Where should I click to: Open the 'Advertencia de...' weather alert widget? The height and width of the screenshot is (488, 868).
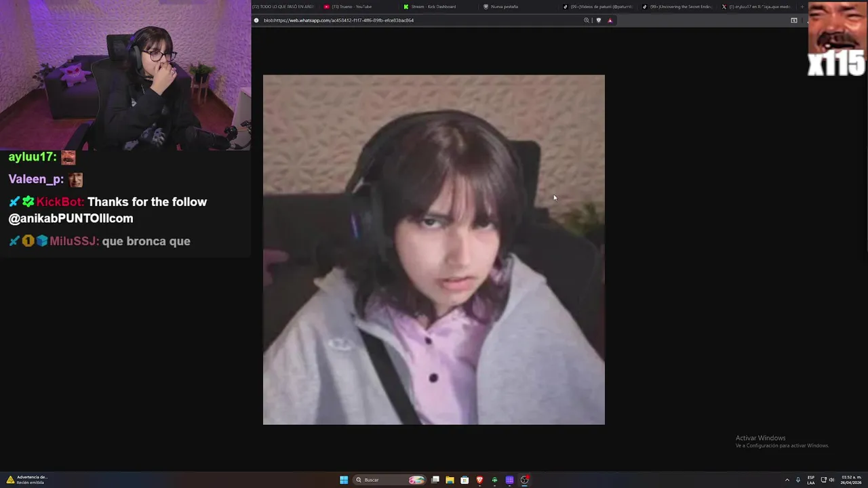tap(27, 480)
